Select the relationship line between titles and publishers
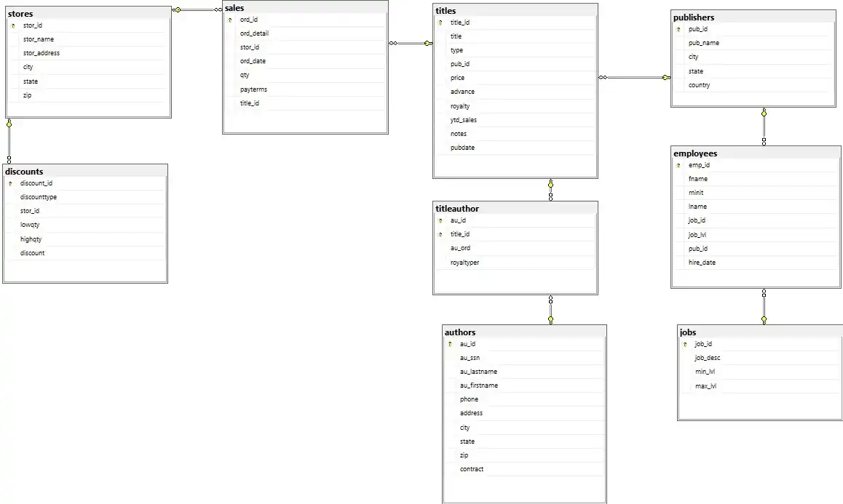The height and width of the screenshot is (504, 843). tap(634, 78)
